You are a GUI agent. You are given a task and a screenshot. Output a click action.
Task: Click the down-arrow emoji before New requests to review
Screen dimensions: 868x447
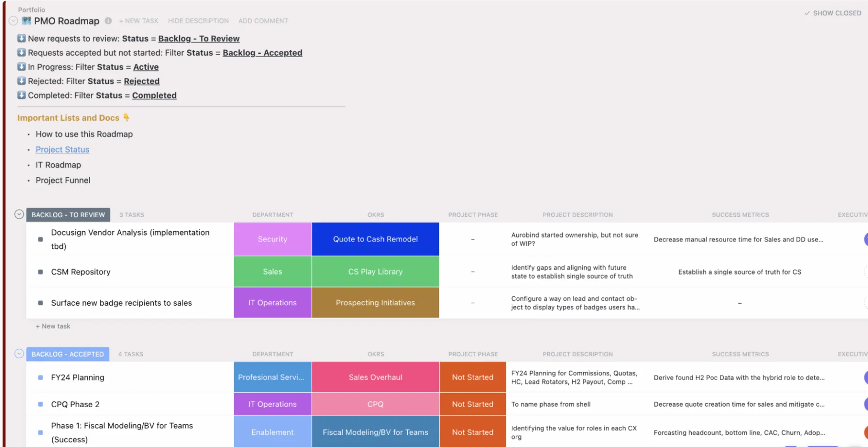tap(21, 38)
